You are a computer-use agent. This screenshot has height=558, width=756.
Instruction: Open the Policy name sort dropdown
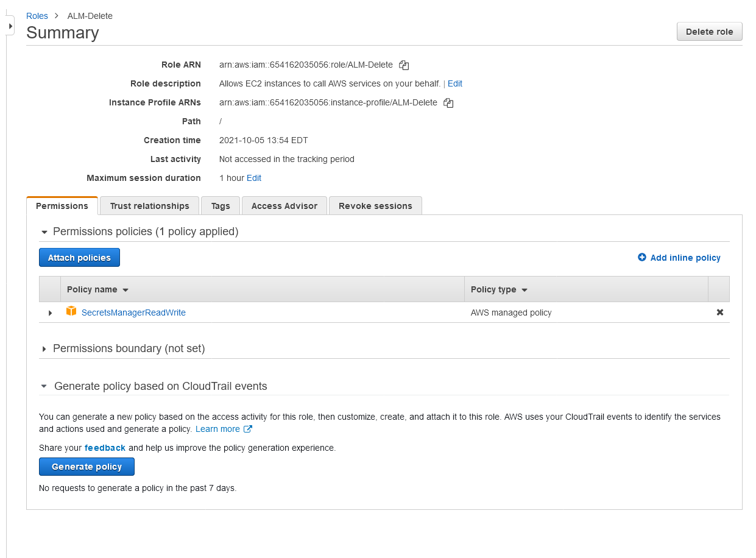click(x=125, y=289)
